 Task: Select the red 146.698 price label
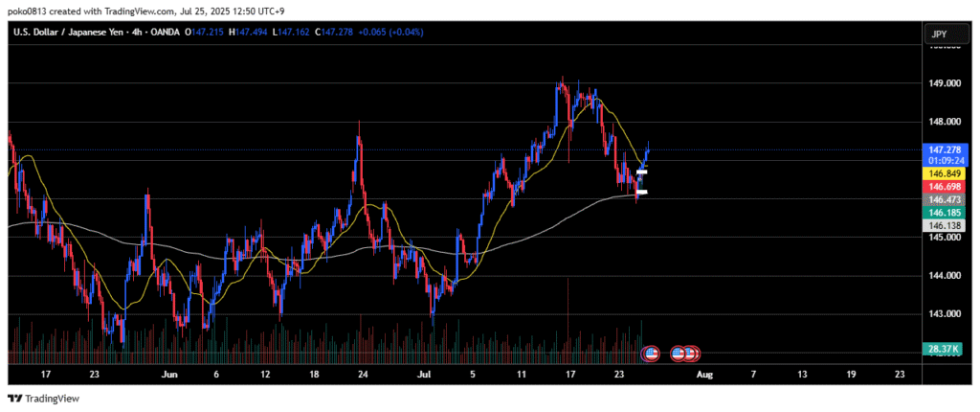(x=945, y=187)
